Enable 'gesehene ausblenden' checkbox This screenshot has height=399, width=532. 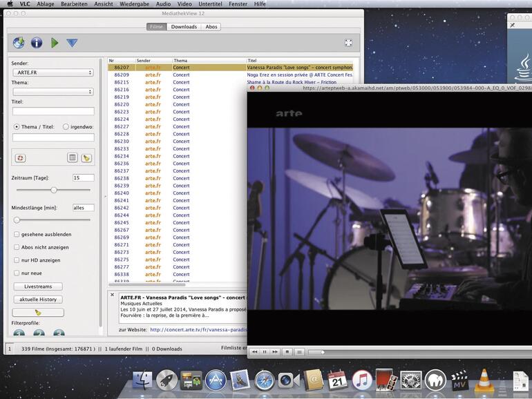(x=17, y=234)
